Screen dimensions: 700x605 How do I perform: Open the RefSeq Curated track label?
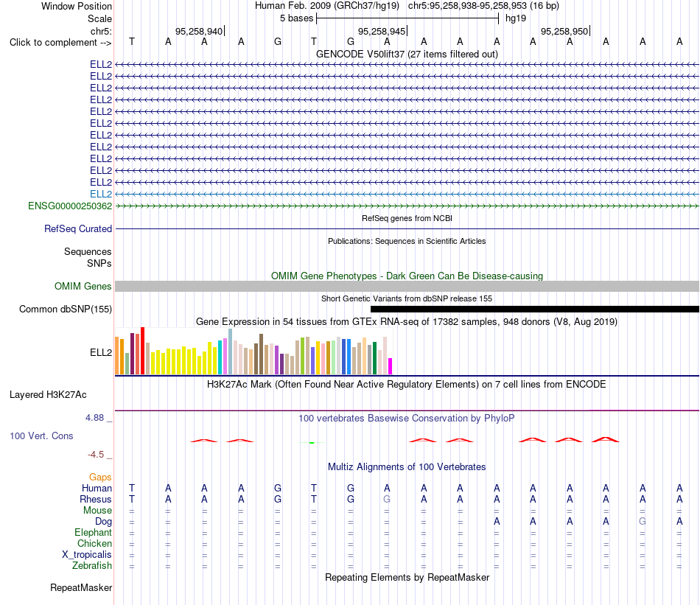pos(78,228)
